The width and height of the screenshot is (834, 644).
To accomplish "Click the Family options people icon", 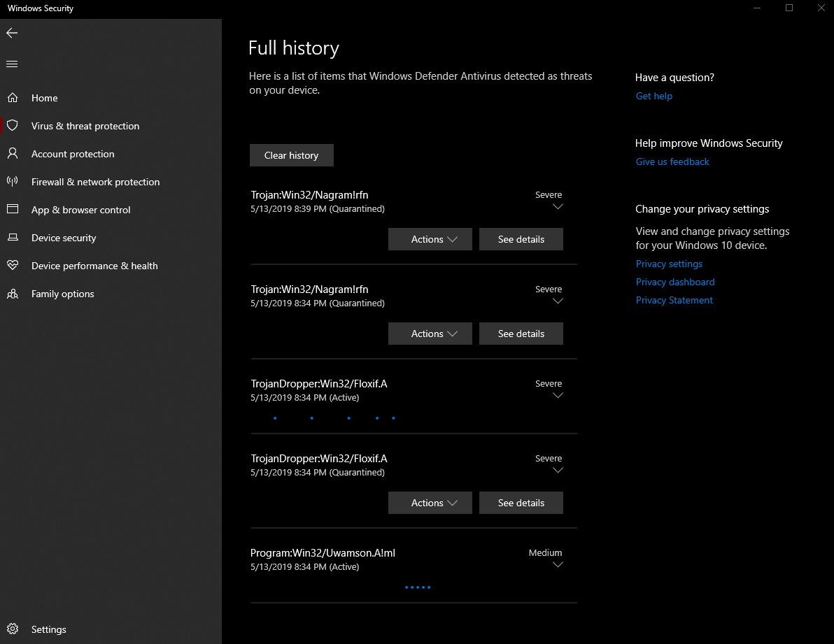I will (13, 294).
